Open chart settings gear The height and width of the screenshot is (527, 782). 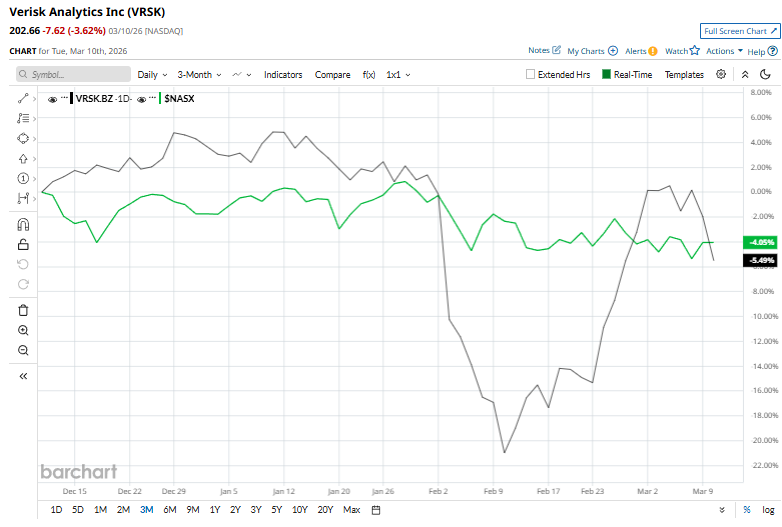(721, 74)
